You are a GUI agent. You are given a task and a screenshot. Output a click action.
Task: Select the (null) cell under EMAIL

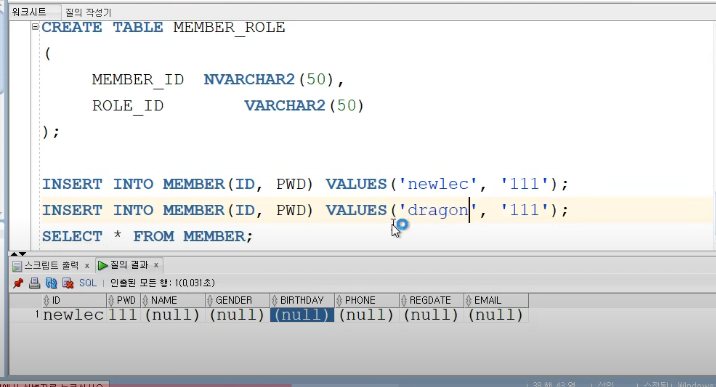coord(496,315)
